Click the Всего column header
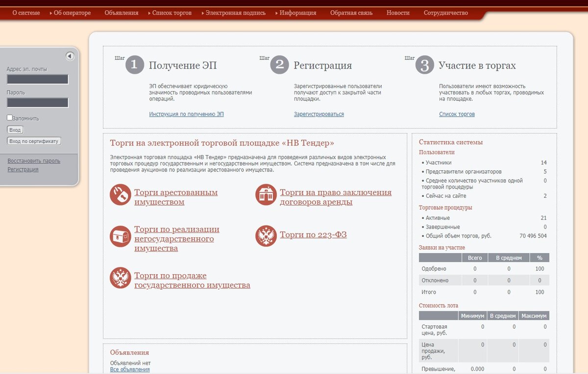 tap(475, 258)
